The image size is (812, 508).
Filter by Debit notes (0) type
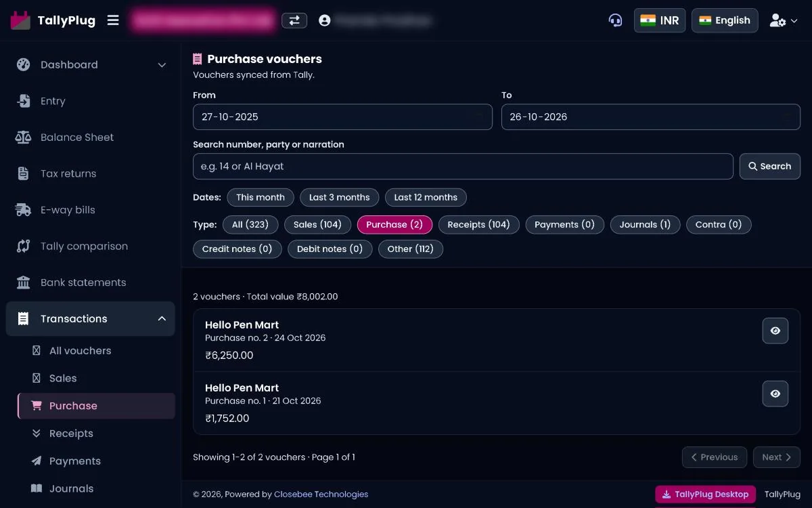330,249
